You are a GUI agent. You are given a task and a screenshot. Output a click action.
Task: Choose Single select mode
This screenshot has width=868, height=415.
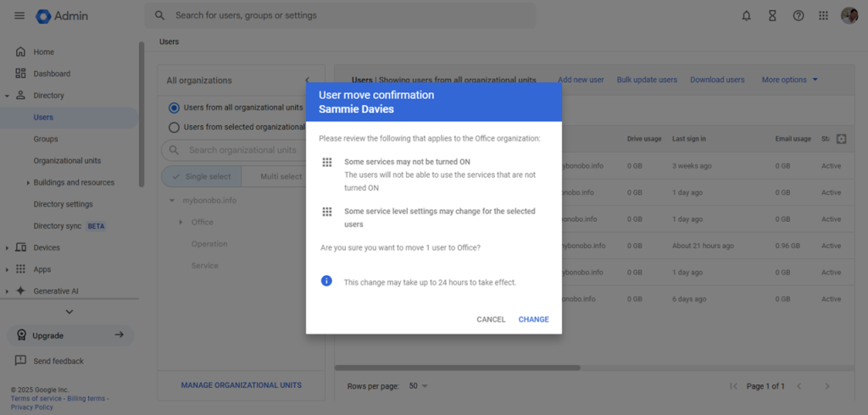(x=201, y=176)
